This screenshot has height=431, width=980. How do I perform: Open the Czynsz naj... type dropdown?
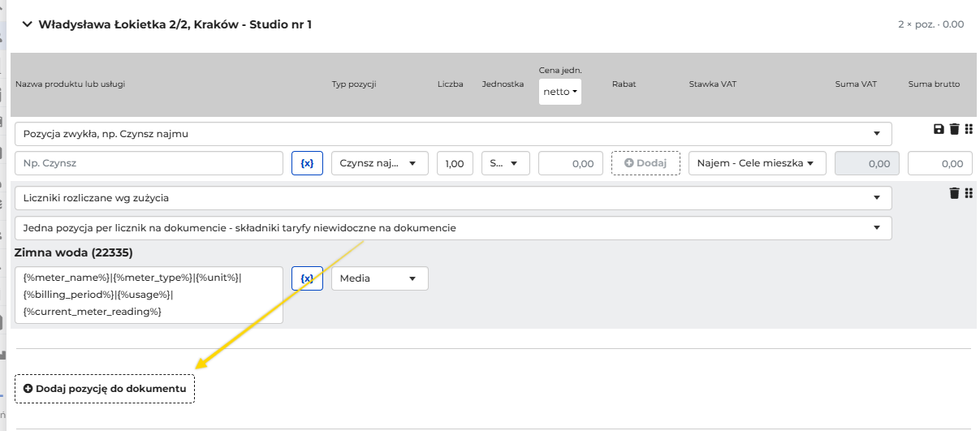click(x=379, y=163)
